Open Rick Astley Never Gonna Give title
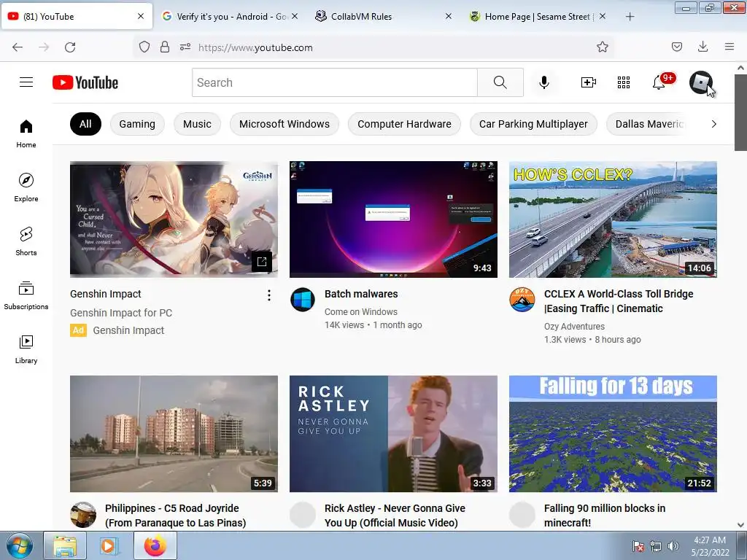This screenshot has width=747, height=560. coord(395,516)
